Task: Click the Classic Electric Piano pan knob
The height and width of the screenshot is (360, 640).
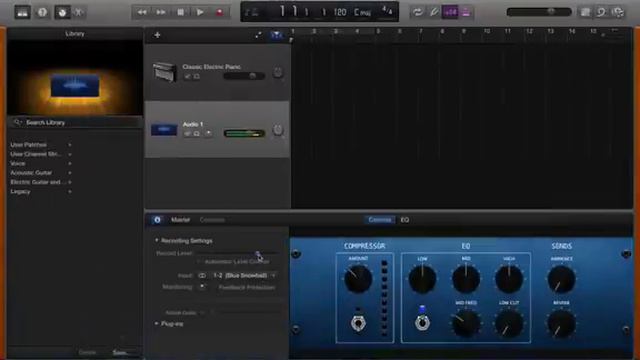Action: [278, 73]
